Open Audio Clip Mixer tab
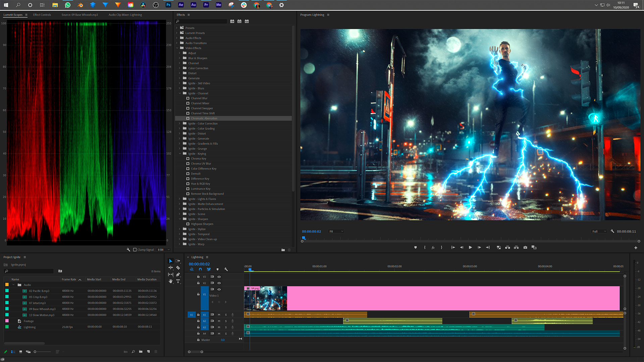644x362 pixels. click(x=125, y=15)
